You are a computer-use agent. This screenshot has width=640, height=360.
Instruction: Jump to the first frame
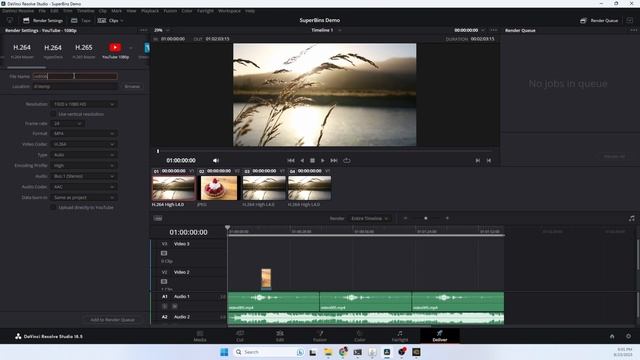[x=291, y=160]
